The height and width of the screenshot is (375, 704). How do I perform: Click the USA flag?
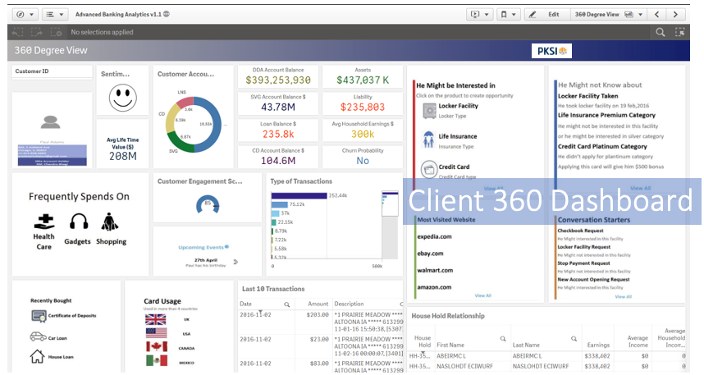tap(156, 333)
